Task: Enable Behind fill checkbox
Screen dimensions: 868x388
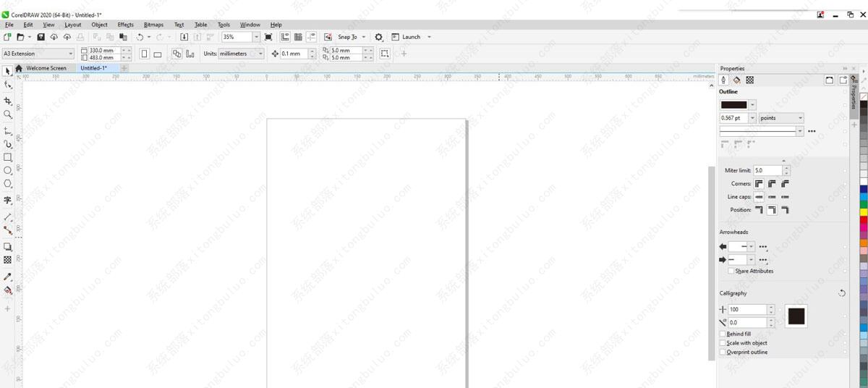Action: [x=723, y=334]
